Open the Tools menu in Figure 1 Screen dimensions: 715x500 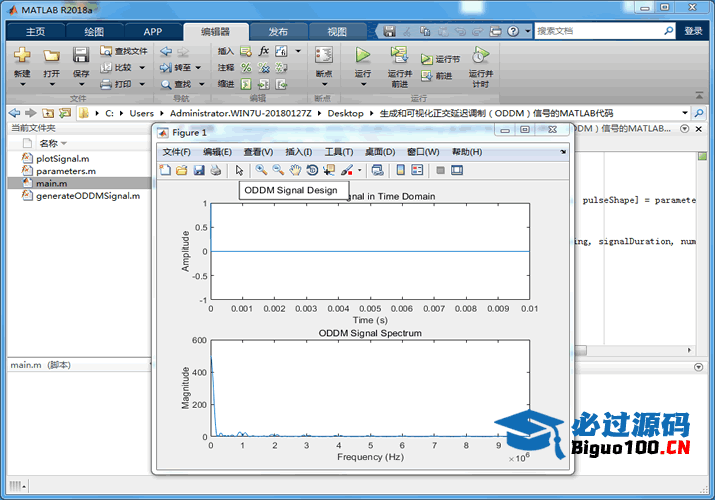pyautogui.click(x=339, y=152)
